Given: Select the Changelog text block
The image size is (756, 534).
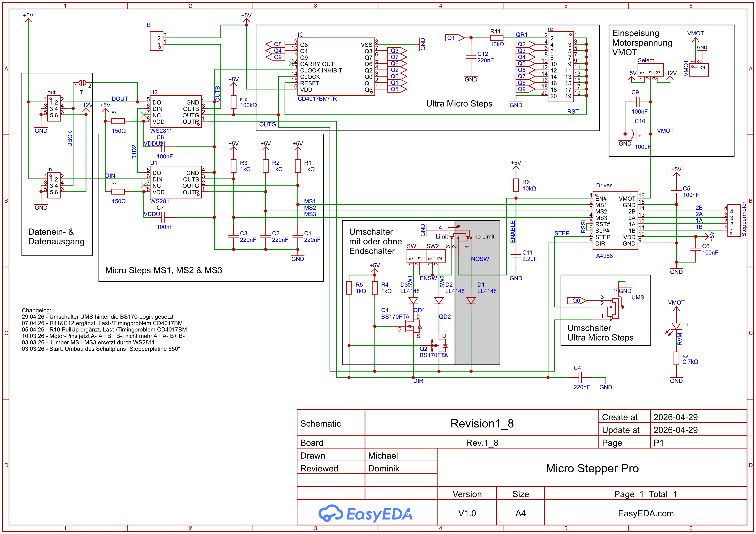Looking at the screenshot, I should (104, 330).
